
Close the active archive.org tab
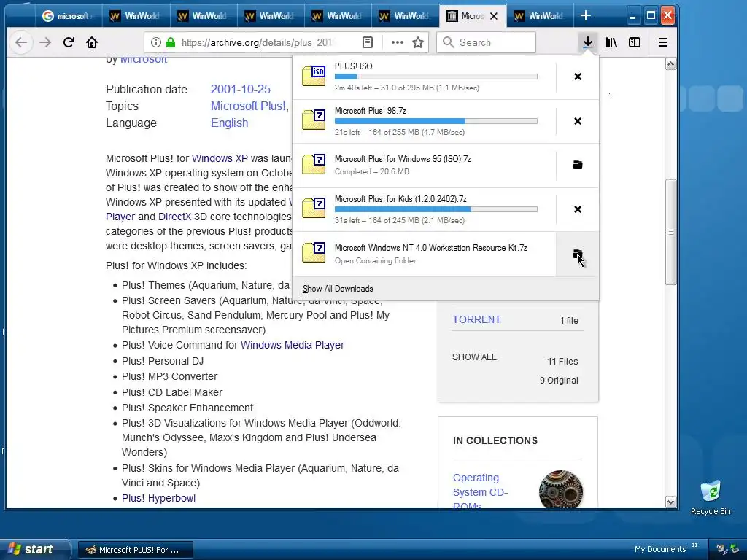(x=494, y=16)
